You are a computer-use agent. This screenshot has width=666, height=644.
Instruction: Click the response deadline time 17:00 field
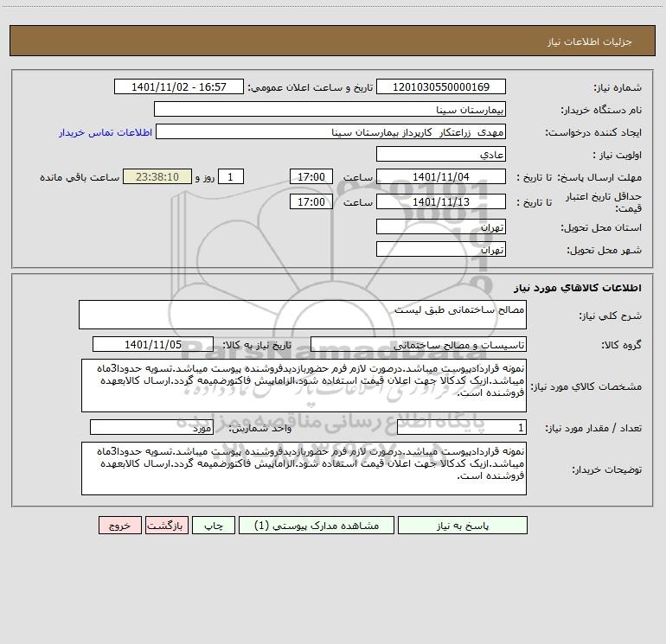(x=311, y=177)
